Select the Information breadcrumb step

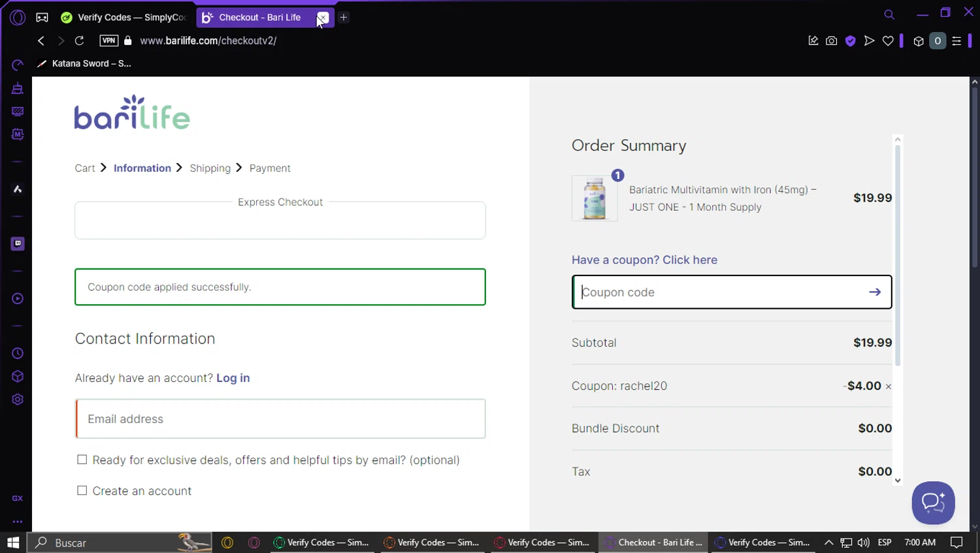coord(142,168)
